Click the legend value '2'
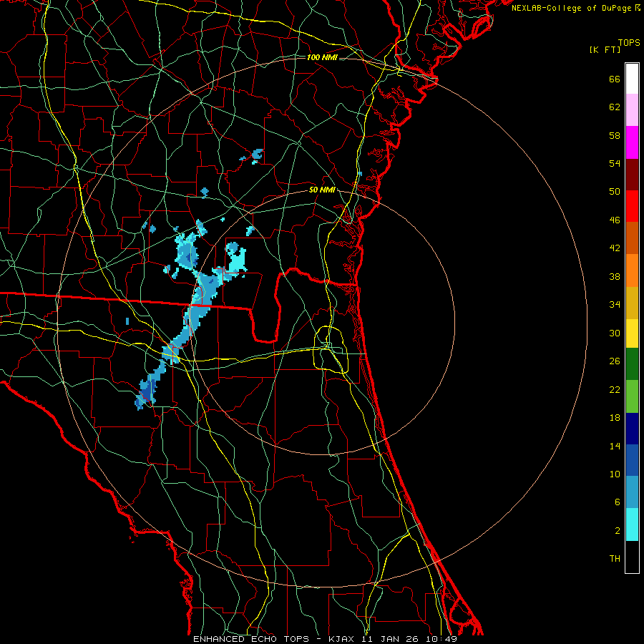 [617, 531]
